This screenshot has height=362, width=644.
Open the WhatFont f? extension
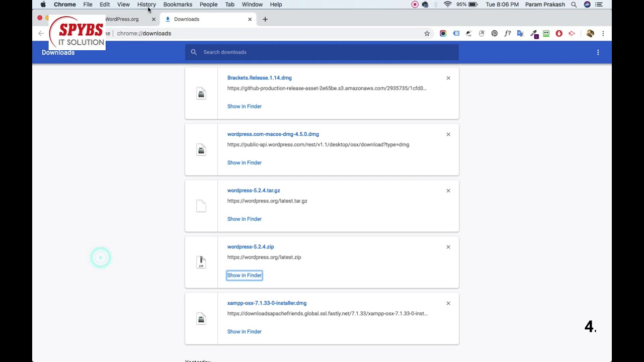click(x=508, y=33)
